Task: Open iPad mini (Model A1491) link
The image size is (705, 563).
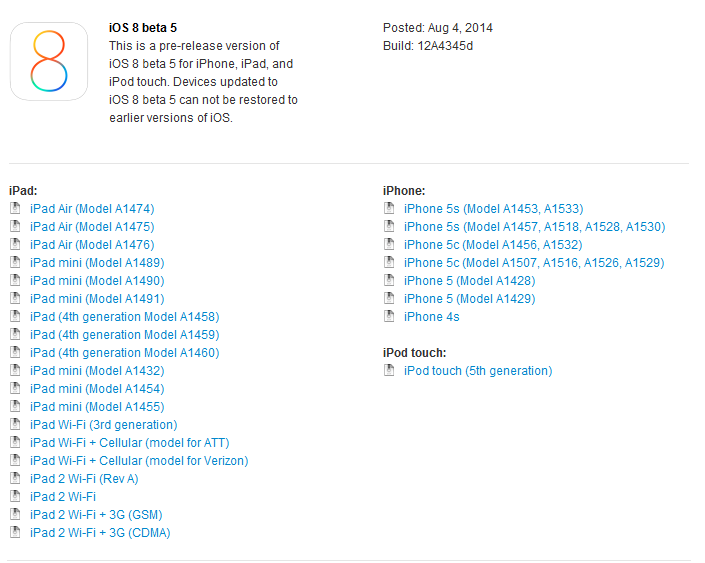Action: [x=97, y=299]
